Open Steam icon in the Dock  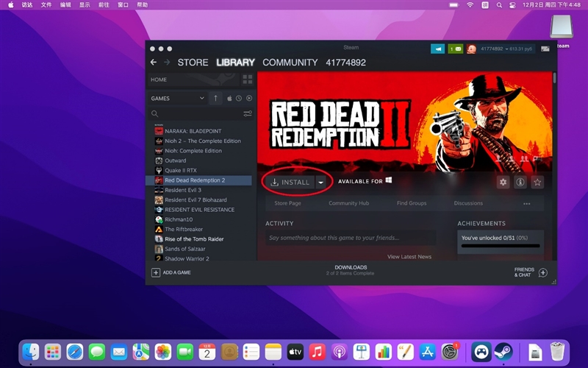pyautogui.click(x=503, y=352)
